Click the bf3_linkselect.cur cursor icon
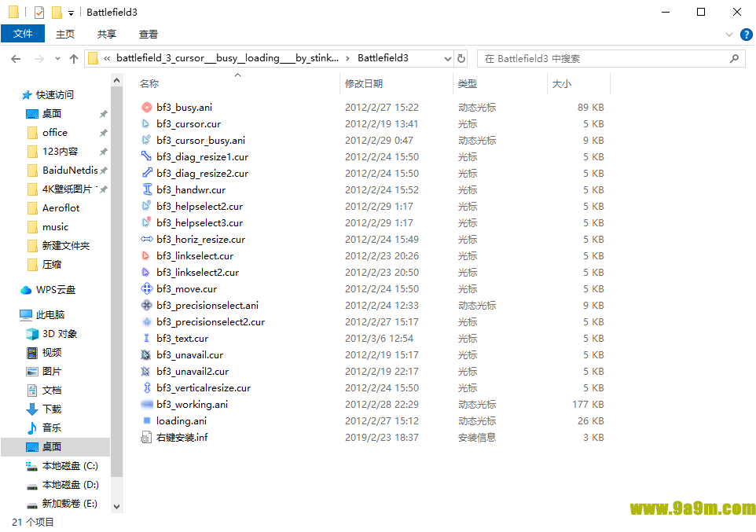The width and height of the screenshot is (756, 532). tap(147, 255)
